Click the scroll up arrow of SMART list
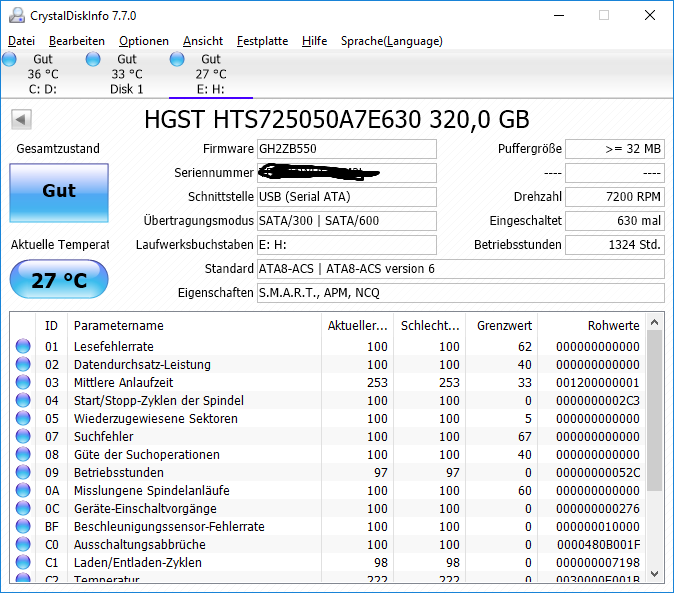The width and height of the screenshot is (676, 596). click(x=655, y=323)
